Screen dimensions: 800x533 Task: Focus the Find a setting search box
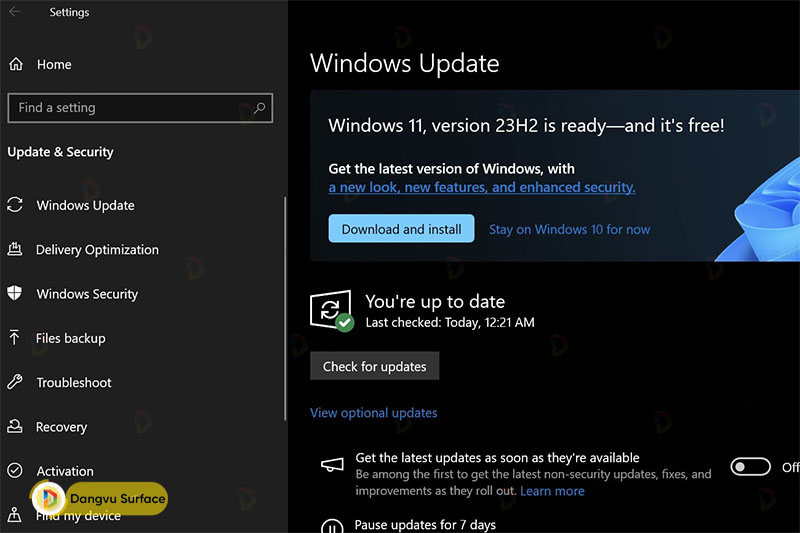(x=140, y=108)
